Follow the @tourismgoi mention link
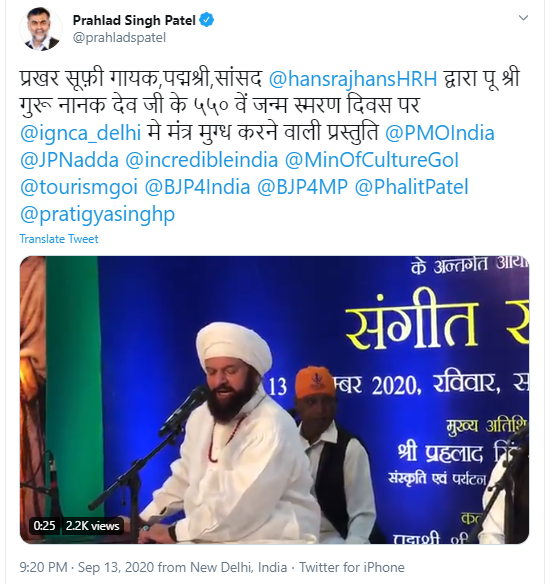Image resolution: width=554 pixels, height=584 pixels. [79, 187]
